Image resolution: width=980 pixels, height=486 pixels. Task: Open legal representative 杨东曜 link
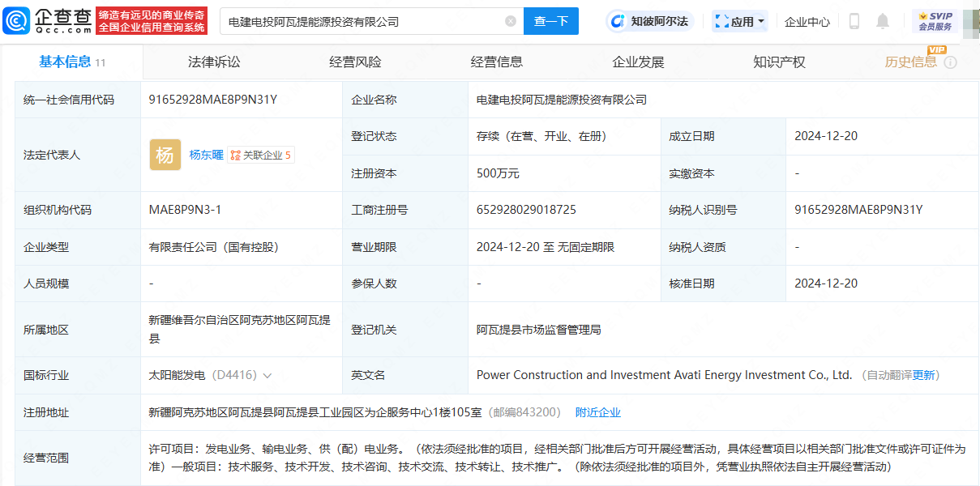[x=206, y=155]
